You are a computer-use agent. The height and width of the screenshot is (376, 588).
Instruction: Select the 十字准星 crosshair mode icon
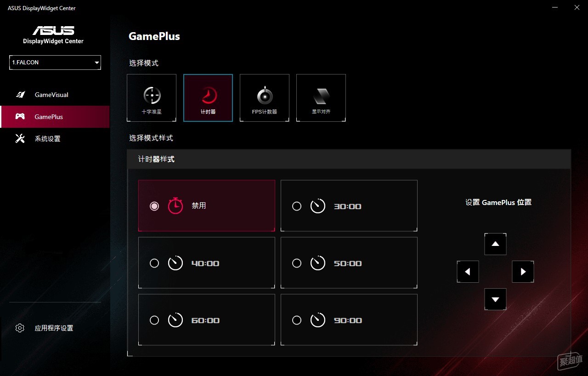tap(152, 96)
